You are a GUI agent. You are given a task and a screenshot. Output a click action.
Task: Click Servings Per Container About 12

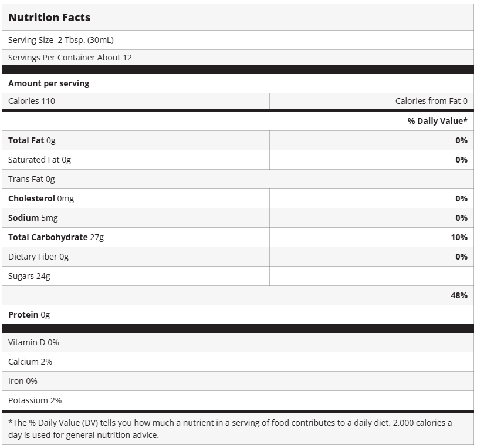tap(70, 58)
